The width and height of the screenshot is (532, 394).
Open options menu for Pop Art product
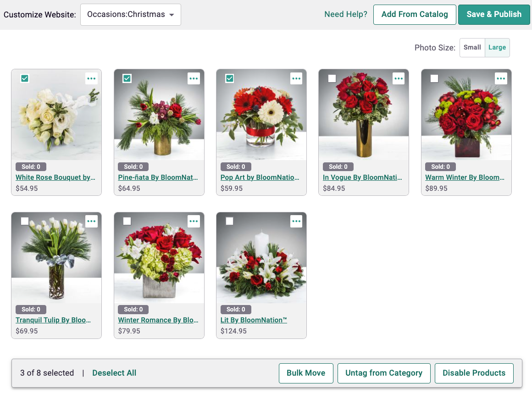pyautogui.click(x=296, y=78)
